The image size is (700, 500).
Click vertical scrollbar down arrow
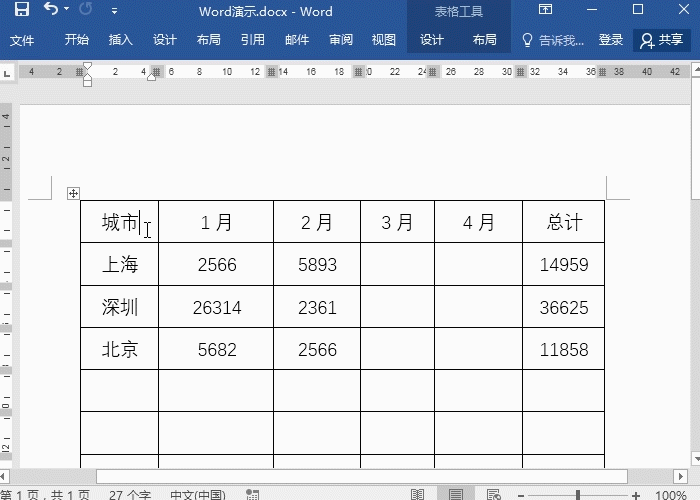[696, 458]
